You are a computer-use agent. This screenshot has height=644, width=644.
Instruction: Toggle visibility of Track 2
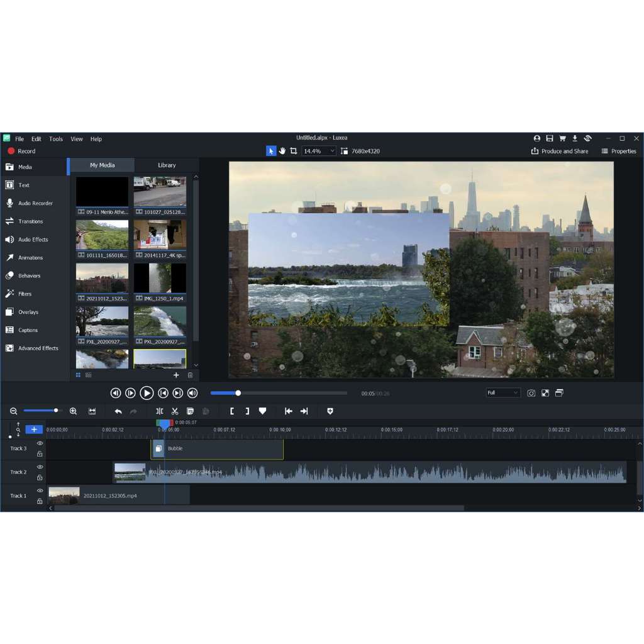40,467
